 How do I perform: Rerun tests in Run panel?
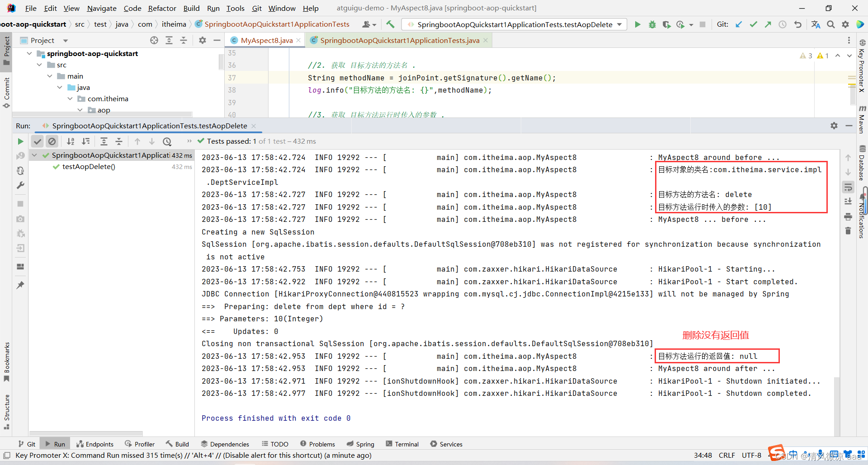[x=20, y=141]
